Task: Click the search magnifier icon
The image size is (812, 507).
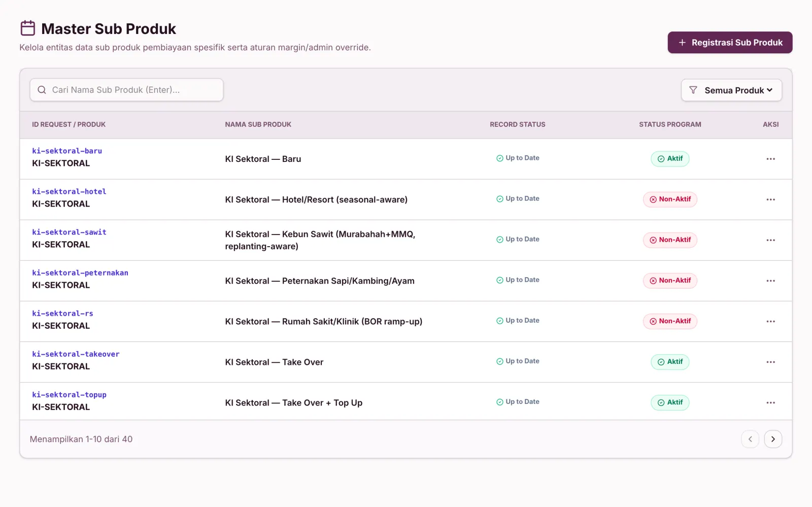Action: point(42,90)
